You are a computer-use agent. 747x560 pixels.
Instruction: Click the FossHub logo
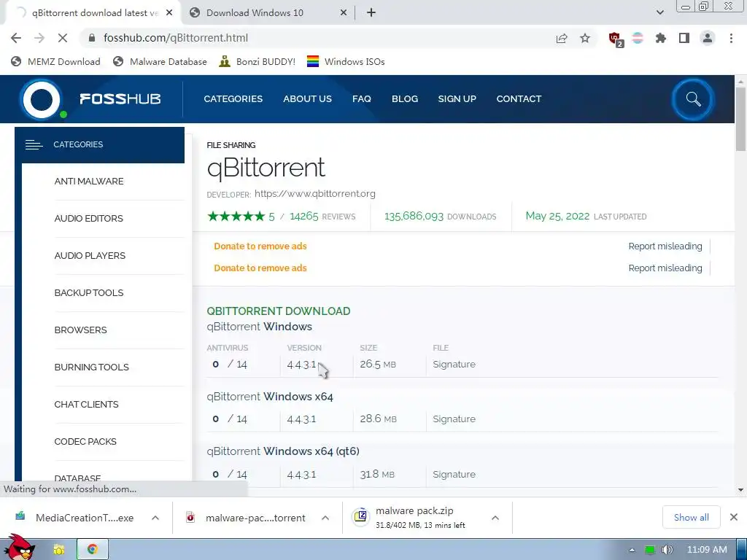(90, 99)
